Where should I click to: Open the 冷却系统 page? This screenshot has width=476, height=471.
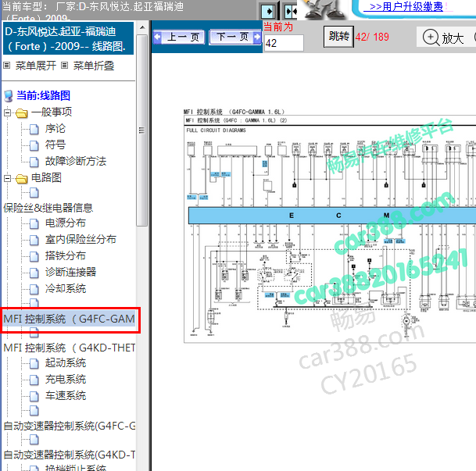(x=66, y=289)
